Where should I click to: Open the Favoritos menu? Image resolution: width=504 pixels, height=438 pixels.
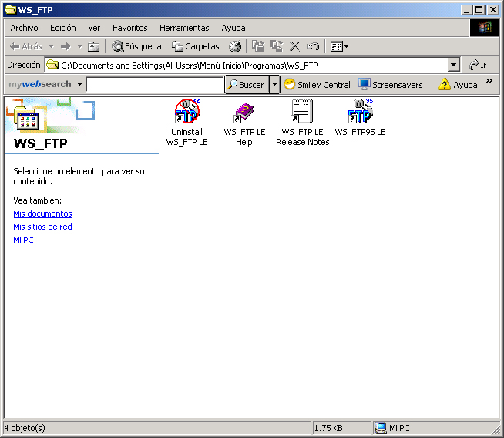click(x=130, y=29)
